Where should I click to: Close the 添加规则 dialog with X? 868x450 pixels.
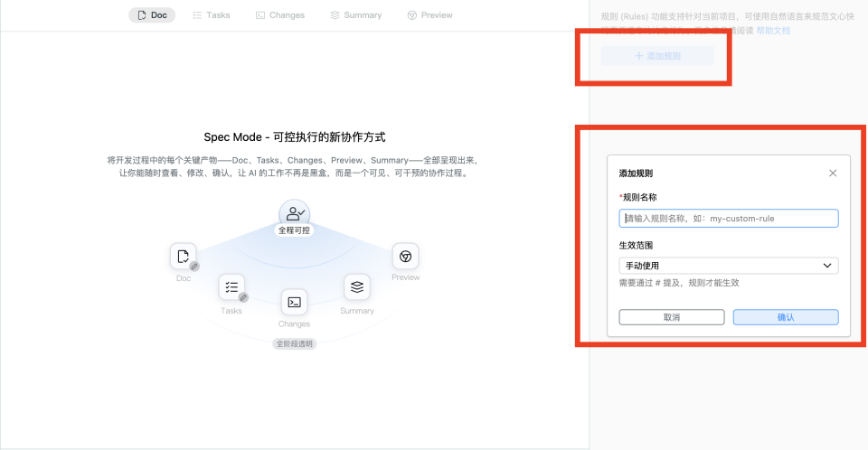[x=833, y=173]
